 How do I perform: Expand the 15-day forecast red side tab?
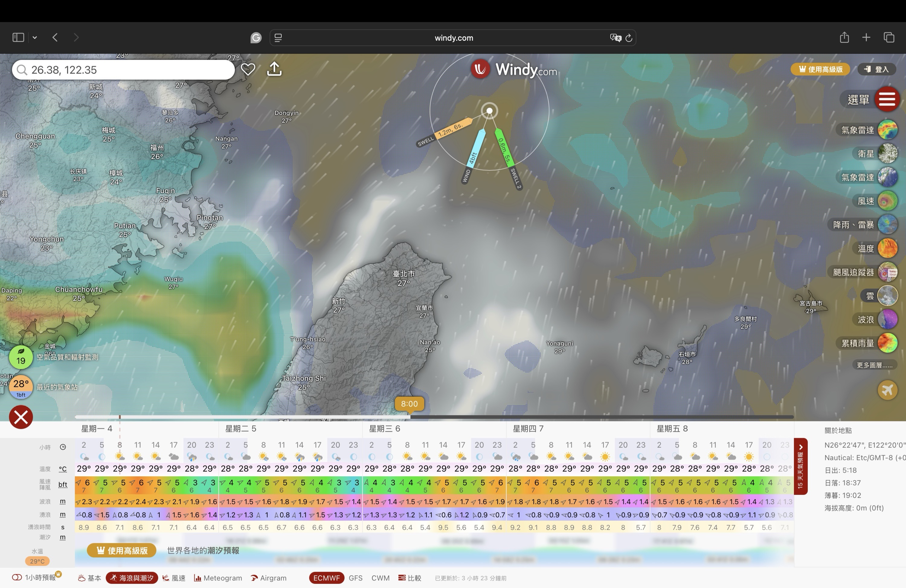click(x=801, y=467)
